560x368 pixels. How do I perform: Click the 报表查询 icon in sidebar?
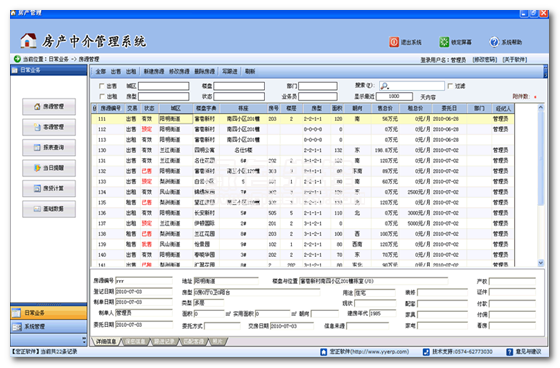point(37,147)
